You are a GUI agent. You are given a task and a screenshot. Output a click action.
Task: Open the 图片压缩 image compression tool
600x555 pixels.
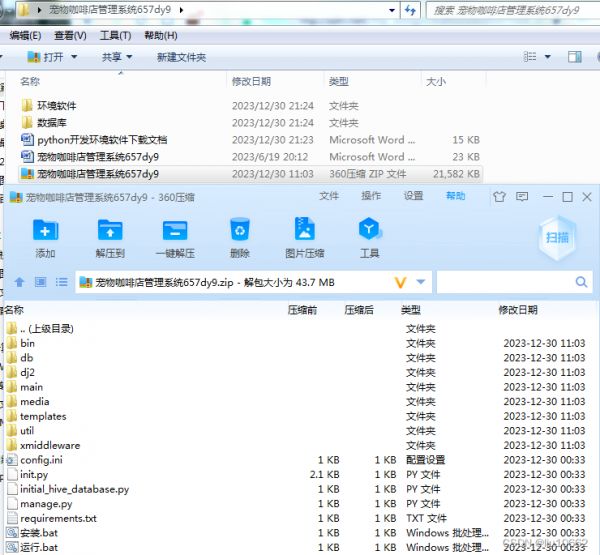coord(305,229)
